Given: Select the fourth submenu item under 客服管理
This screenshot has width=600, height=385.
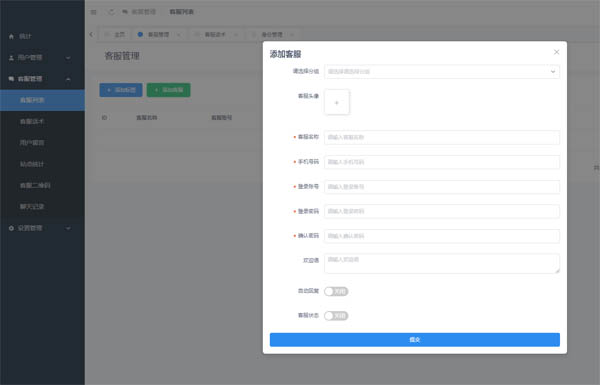Looking at the screenshot, I should (x=32, y=164).
